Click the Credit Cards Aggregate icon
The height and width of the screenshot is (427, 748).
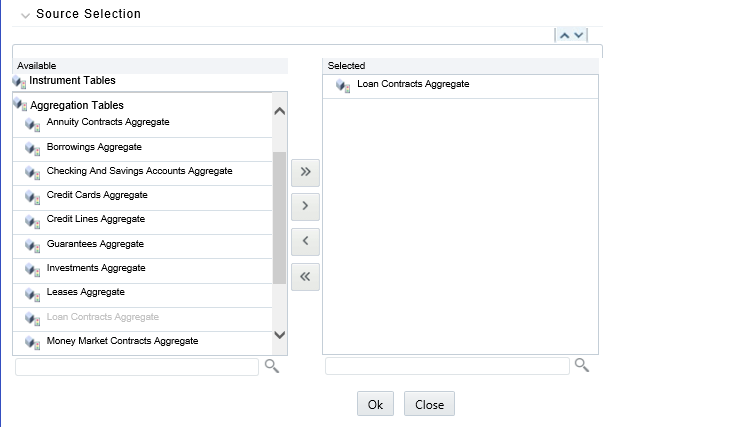pos(32,197)
